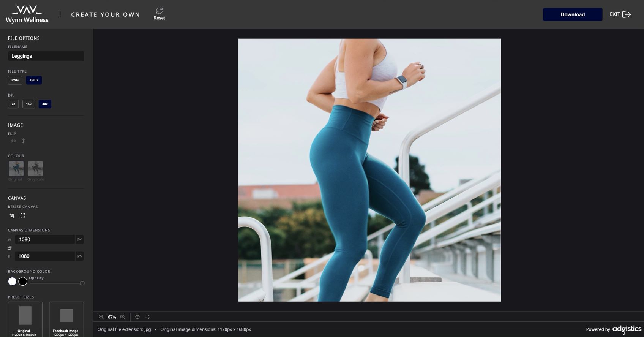
Task: Download the Leggings image
Action: [573, 14]
